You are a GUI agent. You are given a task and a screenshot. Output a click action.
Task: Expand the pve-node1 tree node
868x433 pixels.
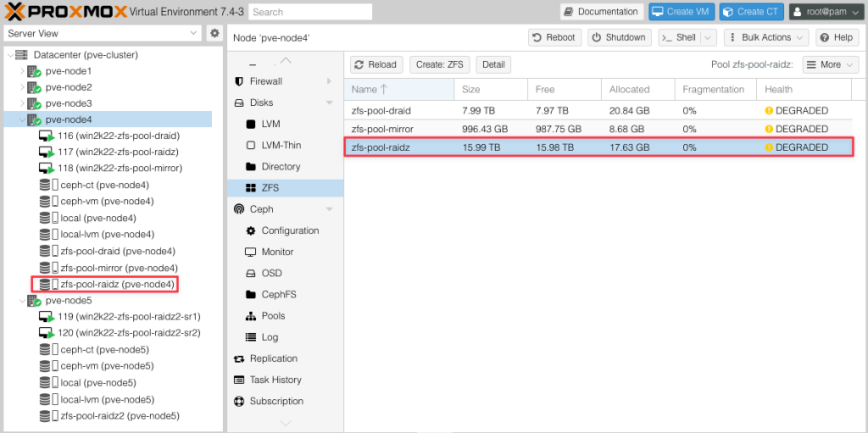pos(22,71)
